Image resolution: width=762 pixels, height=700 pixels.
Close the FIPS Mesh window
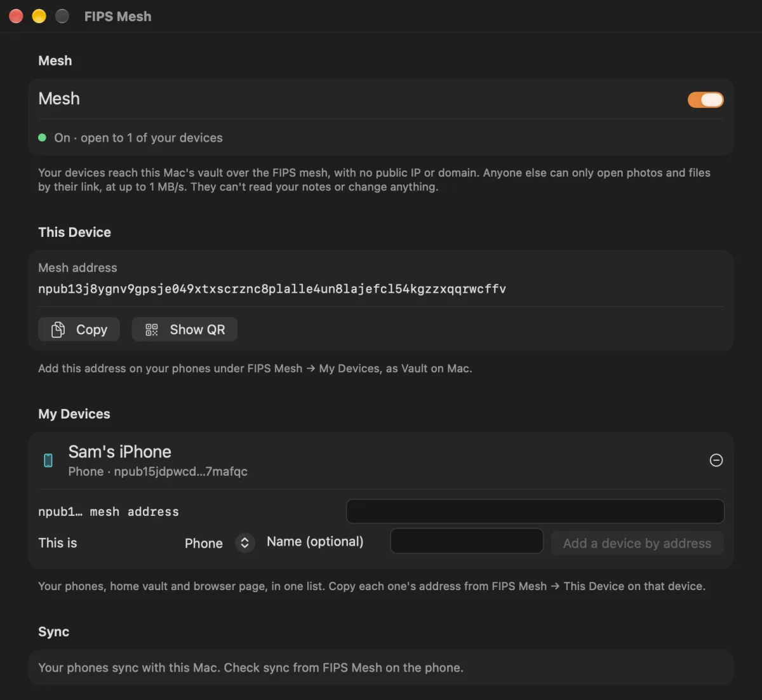click(x=16, y=16)
